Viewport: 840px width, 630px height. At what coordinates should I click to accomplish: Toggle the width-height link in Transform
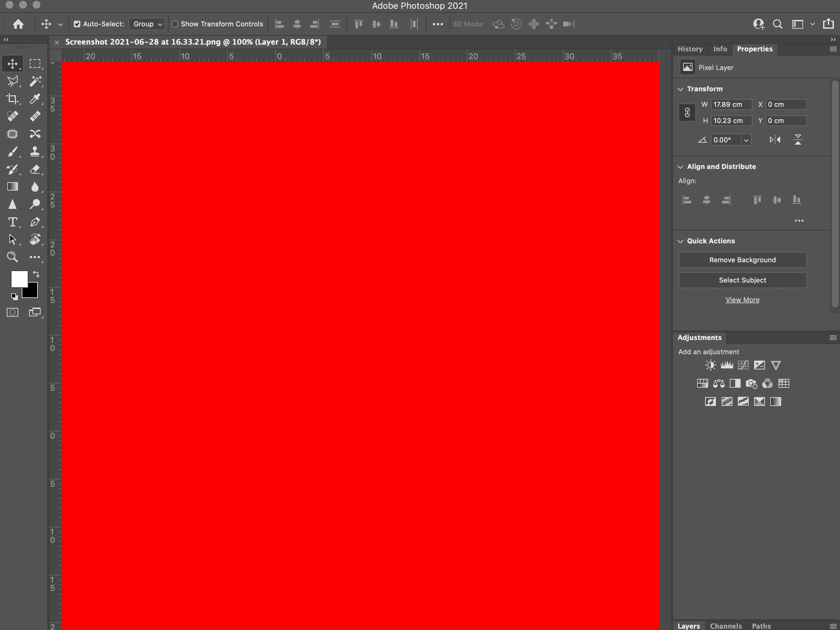tap(687, 112)
